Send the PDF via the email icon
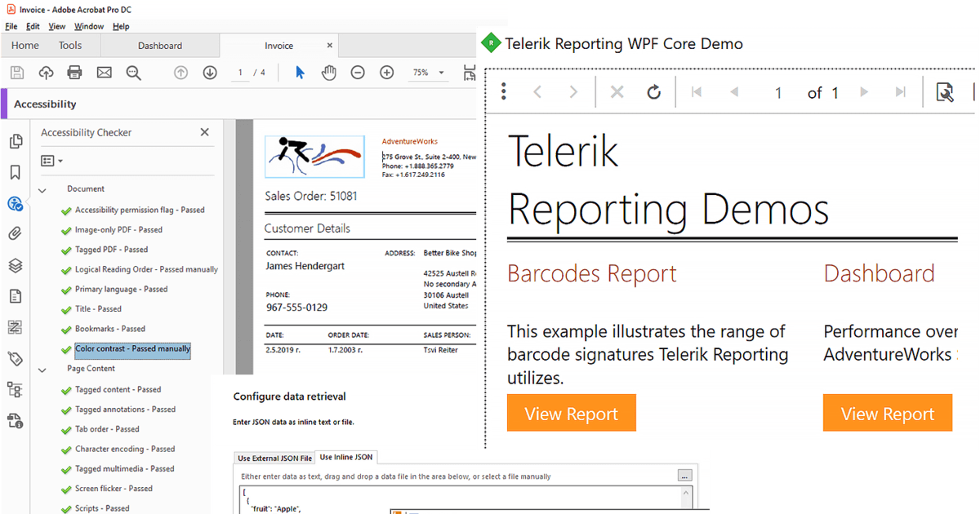This screenshot has width=980, height=514. point(104,73)
